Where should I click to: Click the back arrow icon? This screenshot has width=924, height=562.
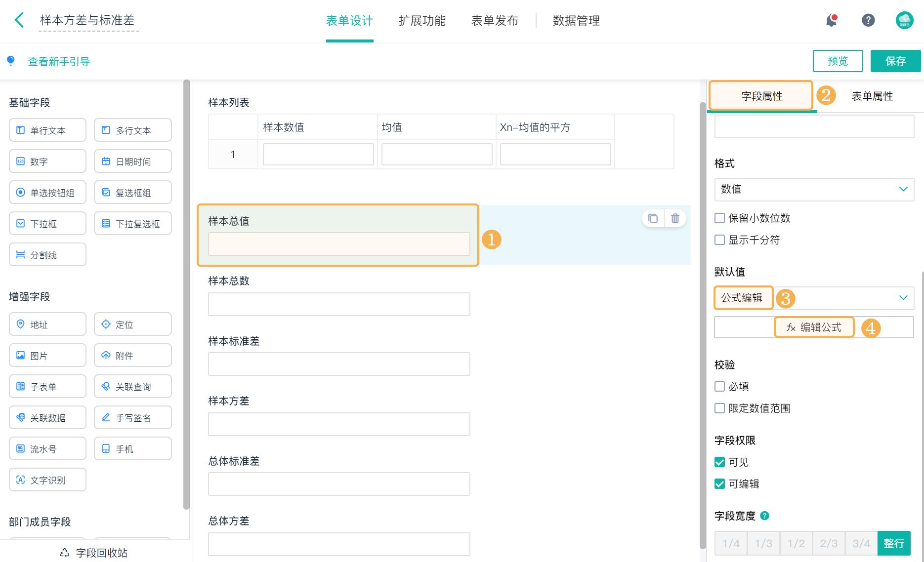click(19, 20)
